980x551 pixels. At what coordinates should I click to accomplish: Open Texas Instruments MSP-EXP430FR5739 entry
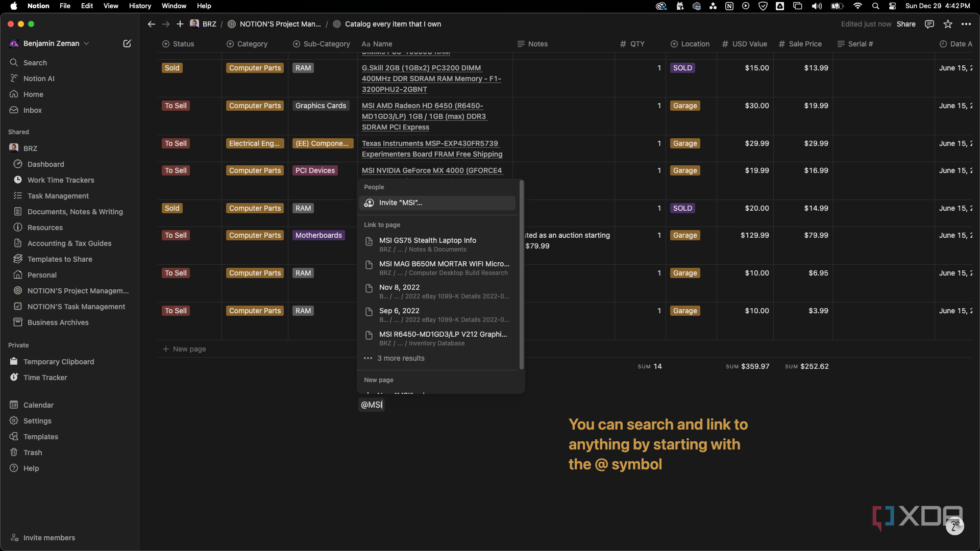[x=432, y=149]
